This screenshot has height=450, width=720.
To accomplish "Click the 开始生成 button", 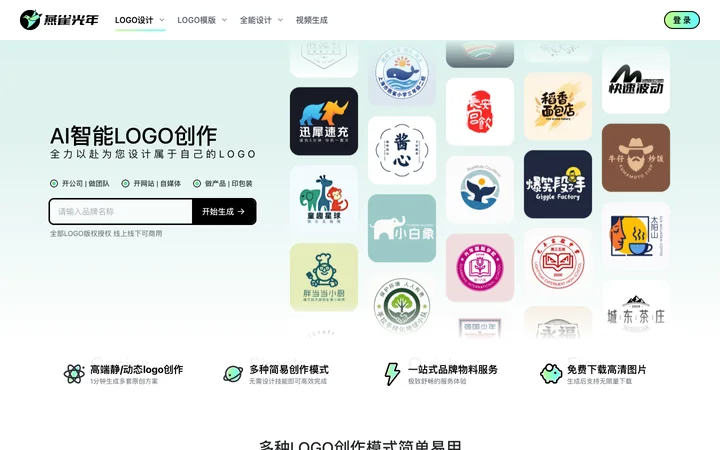I will coord(224,212).
